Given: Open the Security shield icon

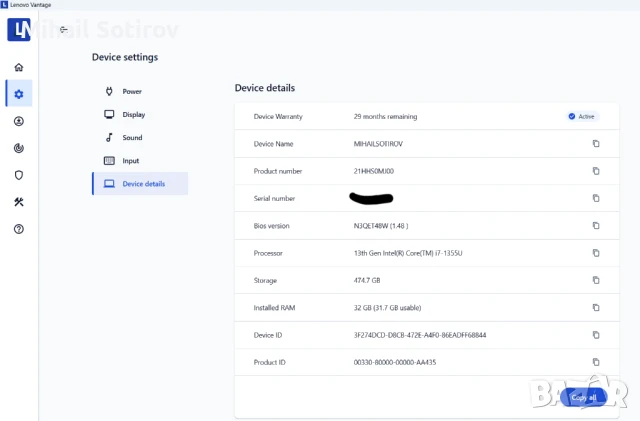Looking at the screenshot, I should pyautogui.click(x=19, y=175).
